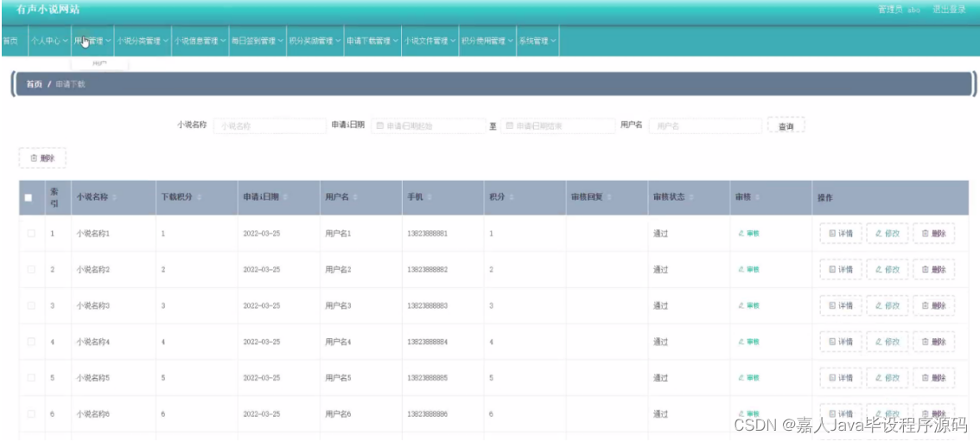Select the checkbox for row 小说名称1
Screen dimensions: 980x442
31,234
